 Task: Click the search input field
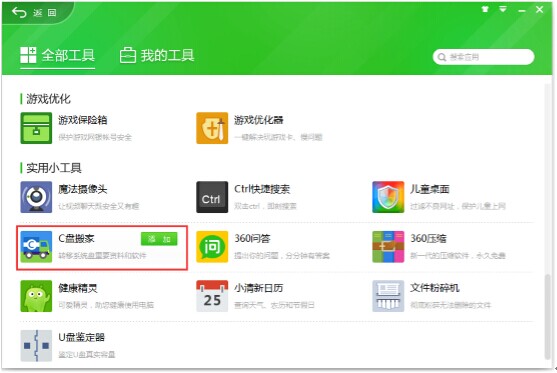pos(483,57)
